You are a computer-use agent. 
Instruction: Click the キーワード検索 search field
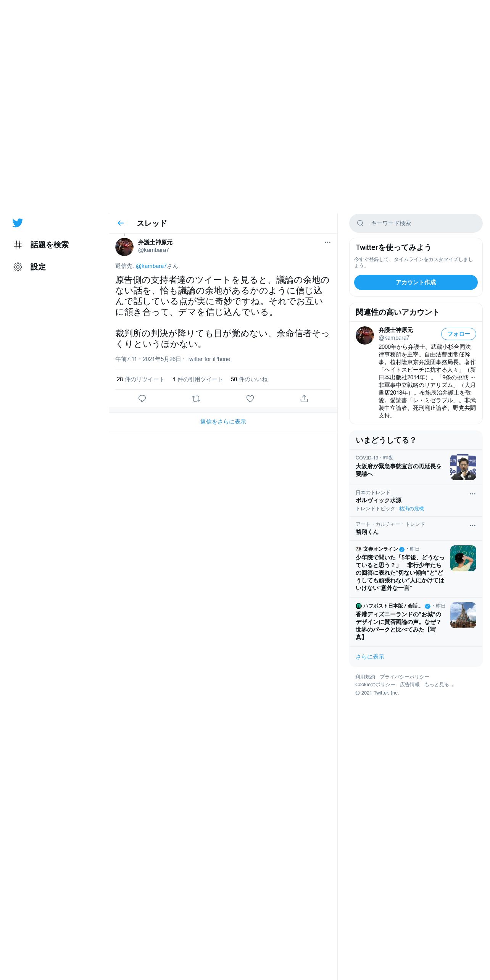416,223
